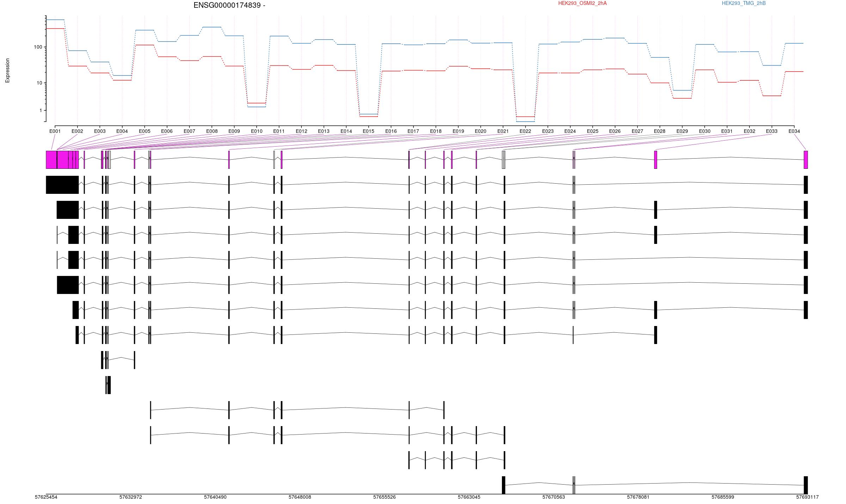Viewport: 846px width, 504px height.
Task: Click y-axis tick value 1
Action: tap(41, 111)
